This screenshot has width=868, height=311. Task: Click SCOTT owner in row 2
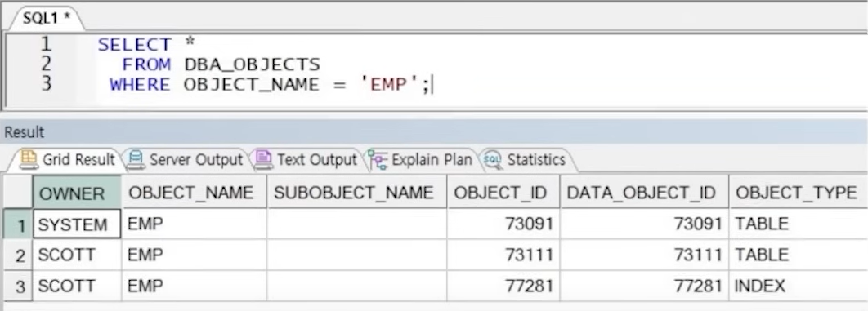(77, 255)
